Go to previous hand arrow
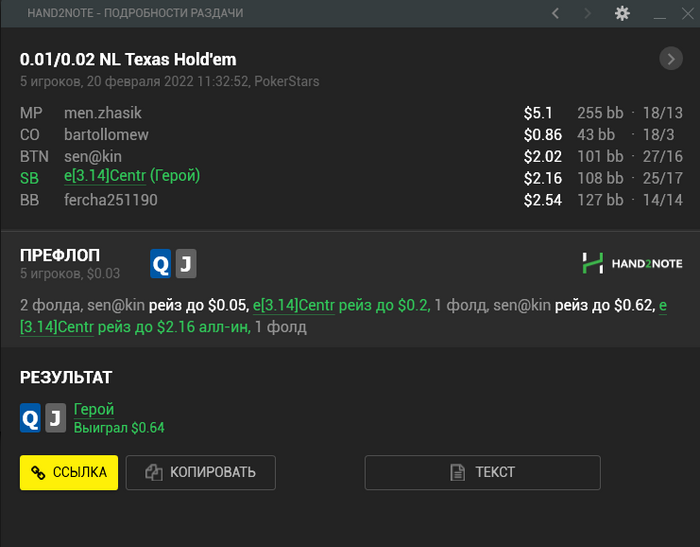The image size is (700, 547). [x=555, y=13]
